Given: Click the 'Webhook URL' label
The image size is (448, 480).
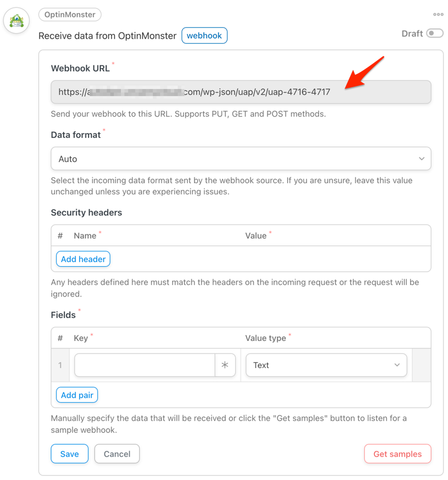Looking at the screenshot, I should click(80, 68).
